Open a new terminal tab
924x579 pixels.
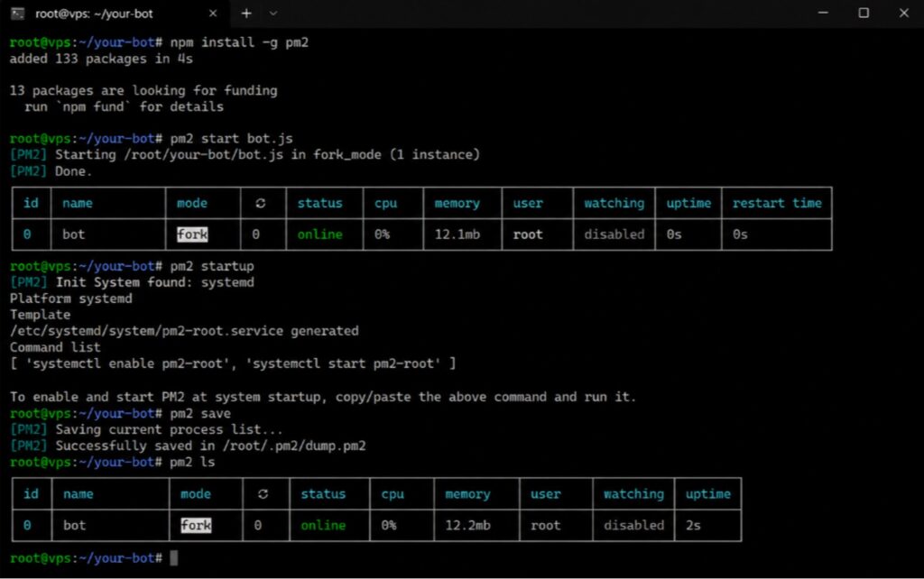pos(246,14)
